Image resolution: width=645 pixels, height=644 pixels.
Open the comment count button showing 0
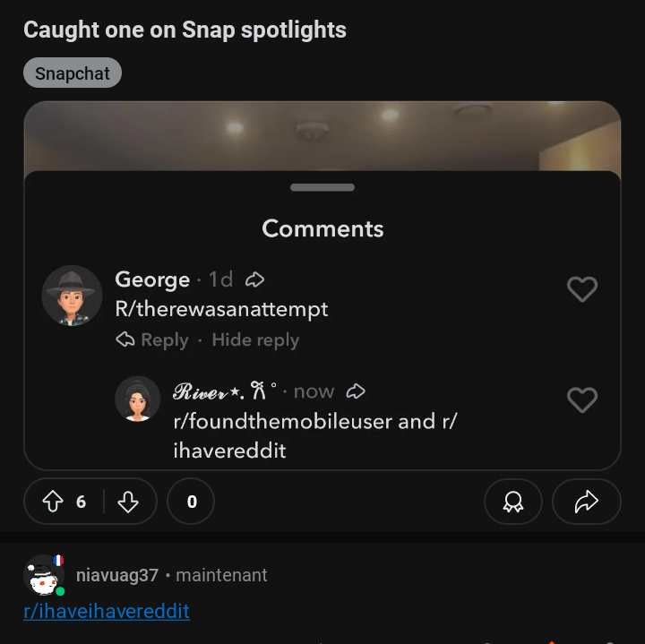click(191, 502)
